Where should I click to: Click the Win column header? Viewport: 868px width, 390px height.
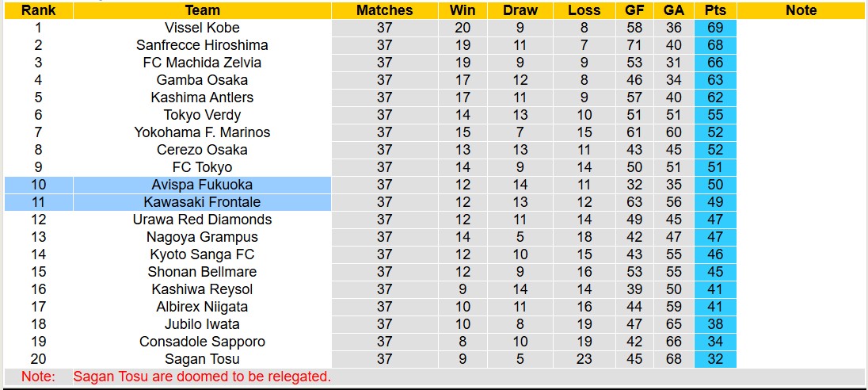(463, 10)
